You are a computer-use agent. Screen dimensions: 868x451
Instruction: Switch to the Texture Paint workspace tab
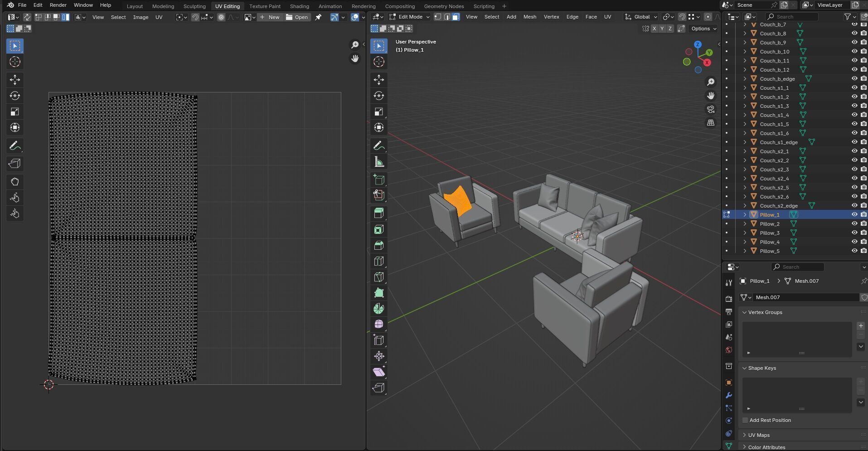tap(265, 6)
